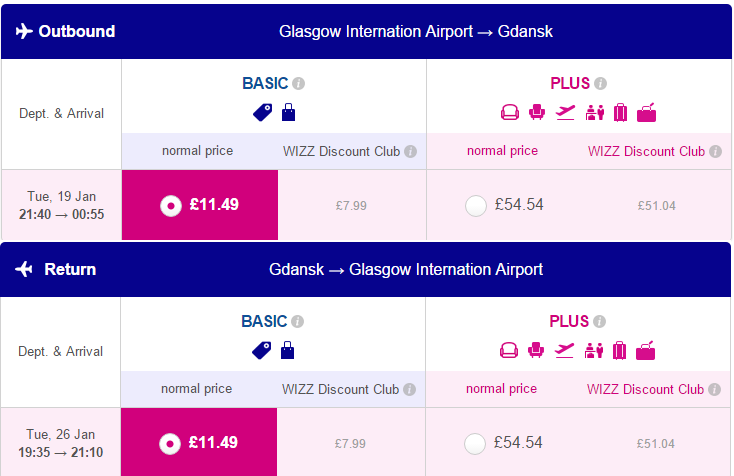734x476 pixels.
Task: Click the priority boarding plane icon in Outbound PLUS
Action: (565, 112)
